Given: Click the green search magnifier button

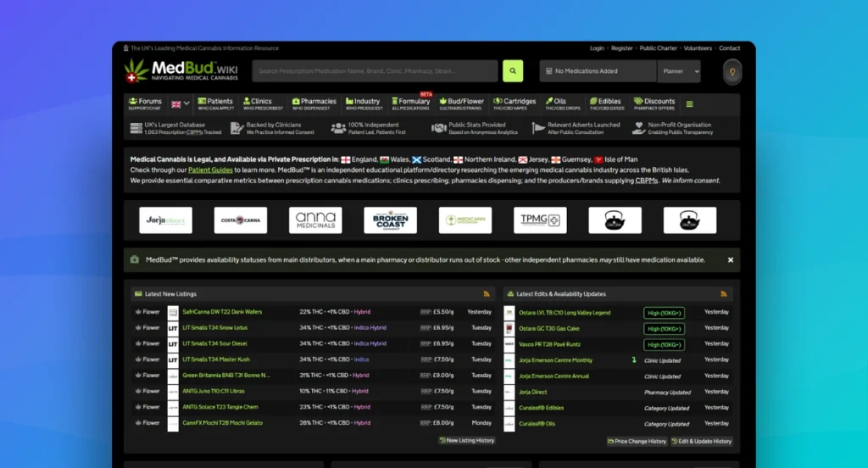Looking at the screenshot, I should (512, 71).
